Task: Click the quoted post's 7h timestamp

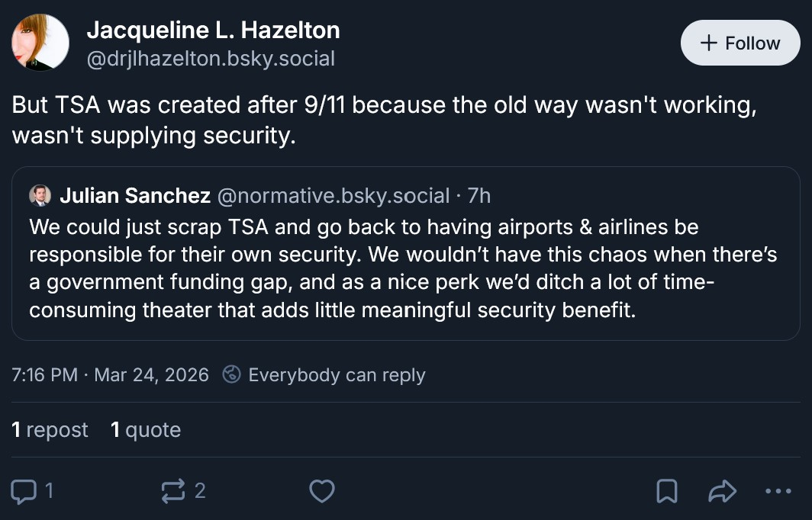Action: 479,196
